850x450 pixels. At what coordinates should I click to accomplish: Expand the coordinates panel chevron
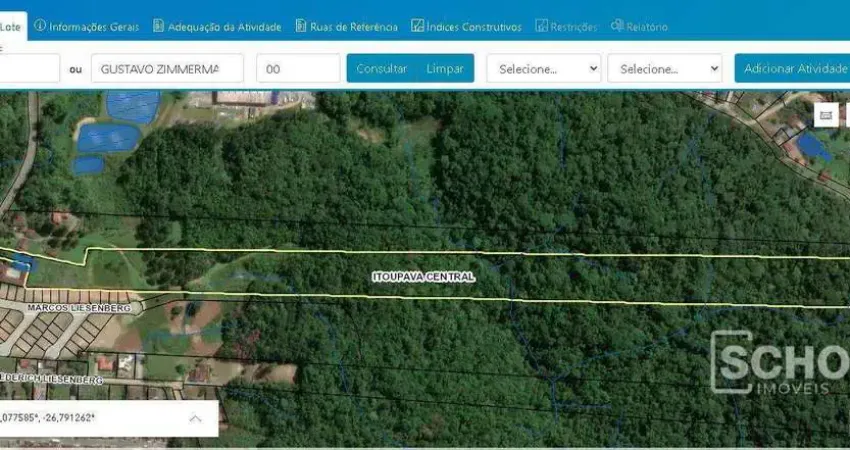click(x=196, y=417)
